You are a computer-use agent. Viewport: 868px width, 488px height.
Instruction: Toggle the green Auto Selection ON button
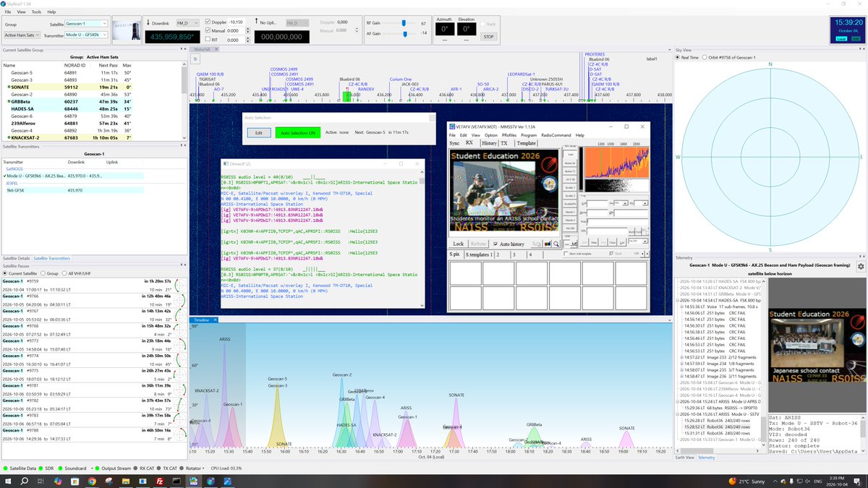(297, 133)
